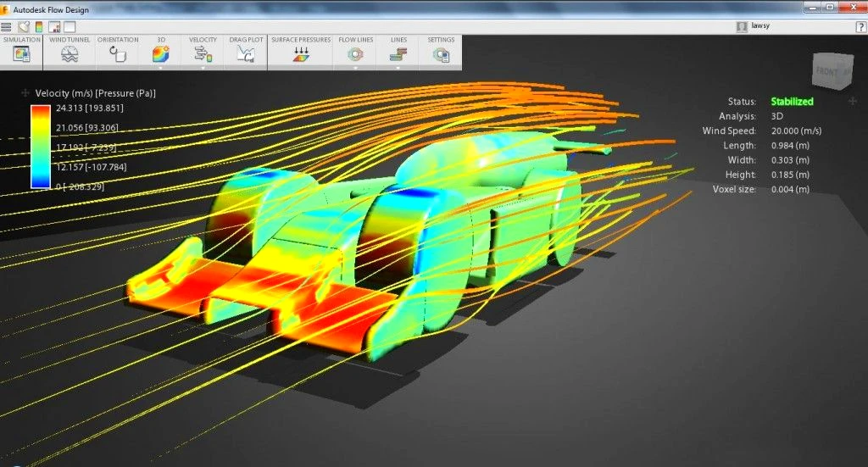Show the Drag Plot

tap(246, 51)
